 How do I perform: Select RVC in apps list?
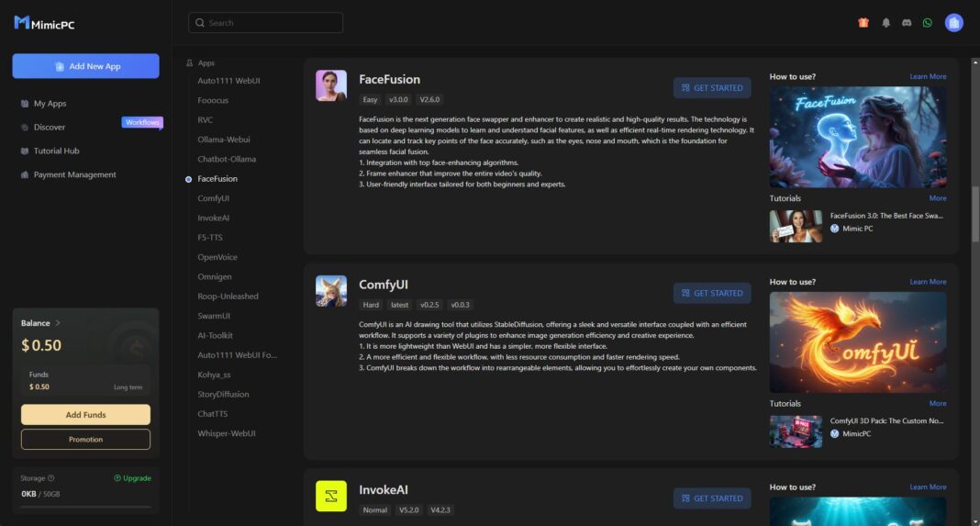(x=205, y=119)
